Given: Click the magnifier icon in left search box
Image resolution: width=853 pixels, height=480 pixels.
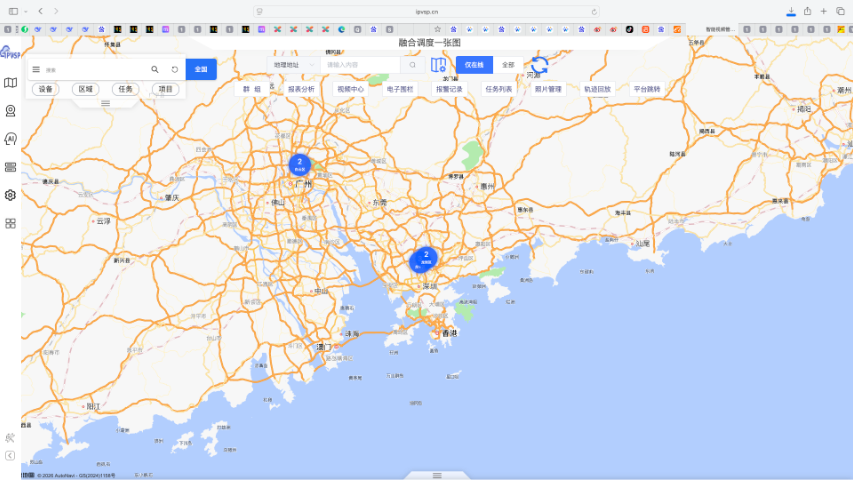Looking at the screenshot, I should pyautogui.click(x=155, y=70).
